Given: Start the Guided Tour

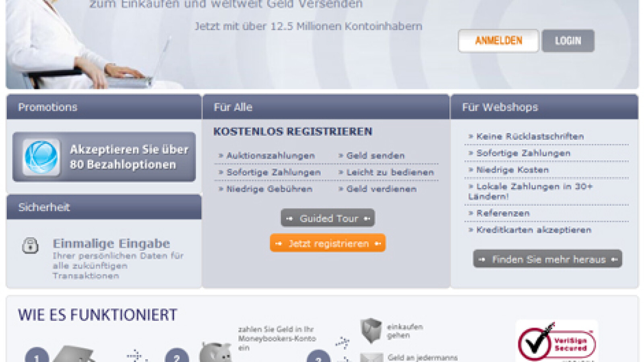Looking at the screenshot, I should click(327, 218).
